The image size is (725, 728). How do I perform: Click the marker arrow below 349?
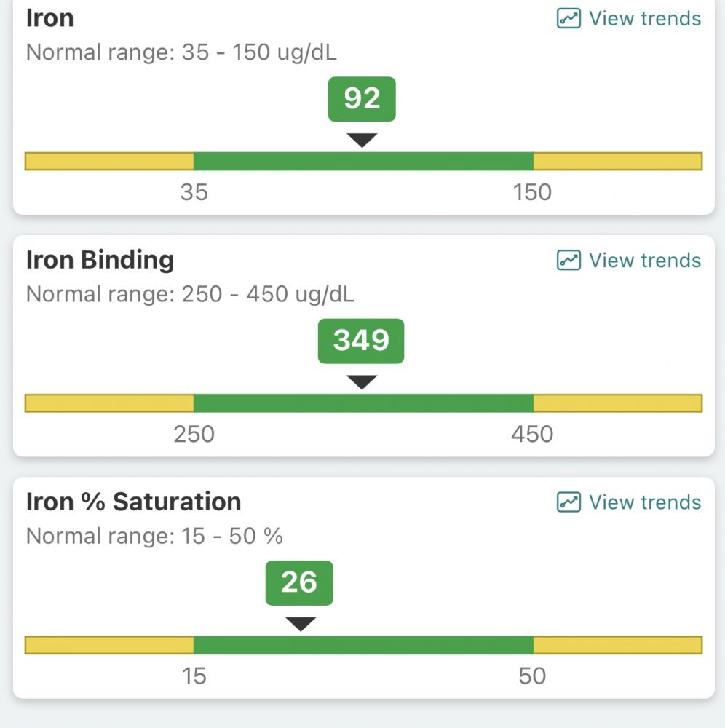click(362, 381)
